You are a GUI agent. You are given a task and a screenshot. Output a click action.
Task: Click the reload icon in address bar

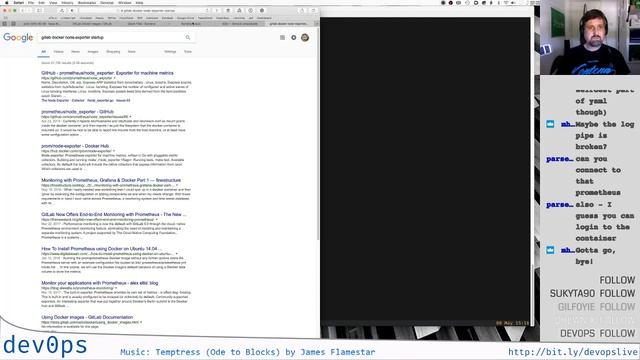tap(207, 11)
